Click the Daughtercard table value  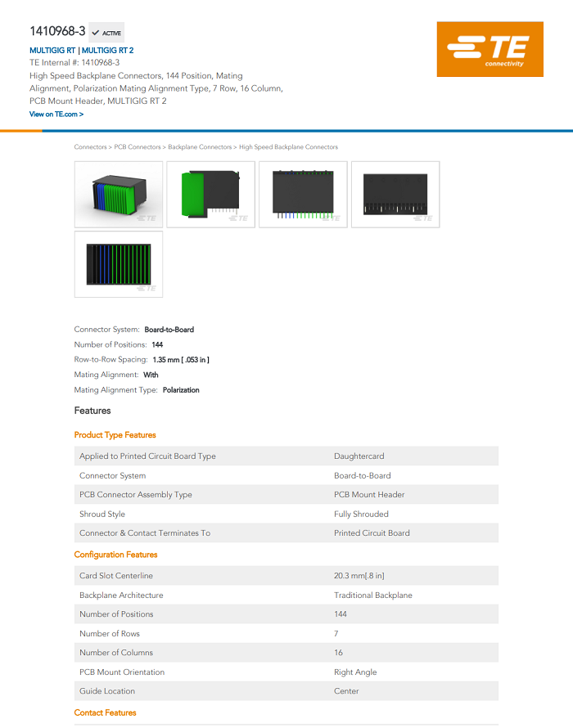tap(359, 456)
